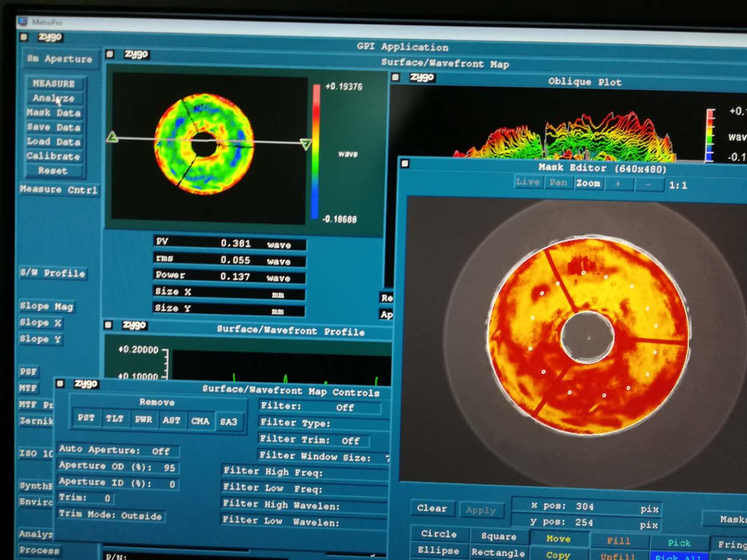
Task: Toggle PST removal
Action: (x=86, y=418)
